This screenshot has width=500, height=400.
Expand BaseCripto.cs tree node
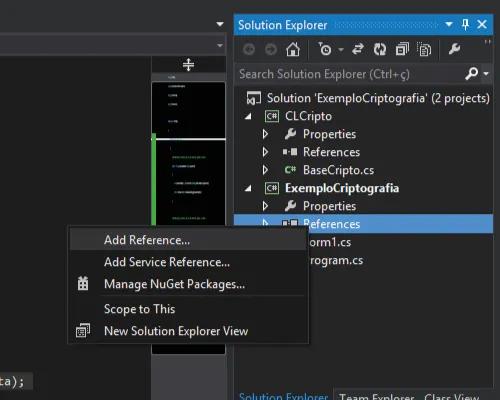[265, 170]
